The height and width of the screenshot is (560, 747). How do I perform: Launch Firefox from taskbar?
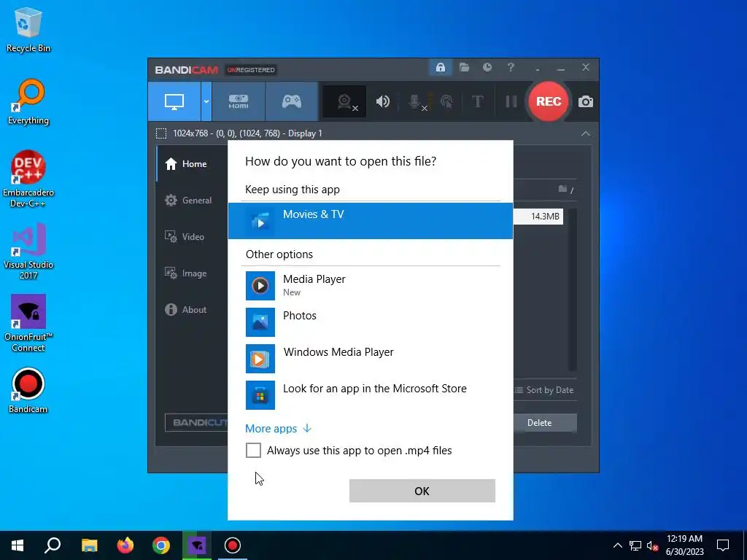click(x=125, y=545)
